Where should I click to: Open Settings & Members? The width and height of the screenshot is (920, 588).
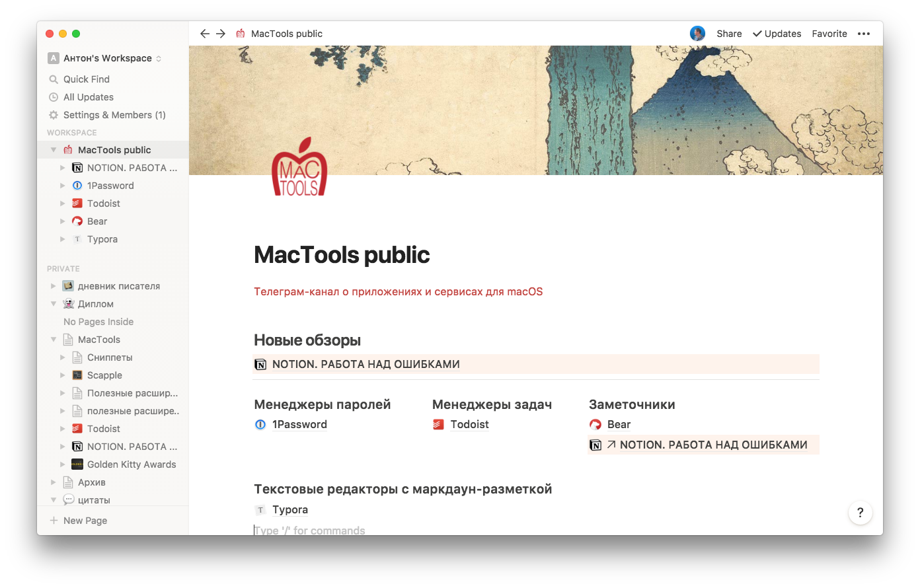click(113, 115)
